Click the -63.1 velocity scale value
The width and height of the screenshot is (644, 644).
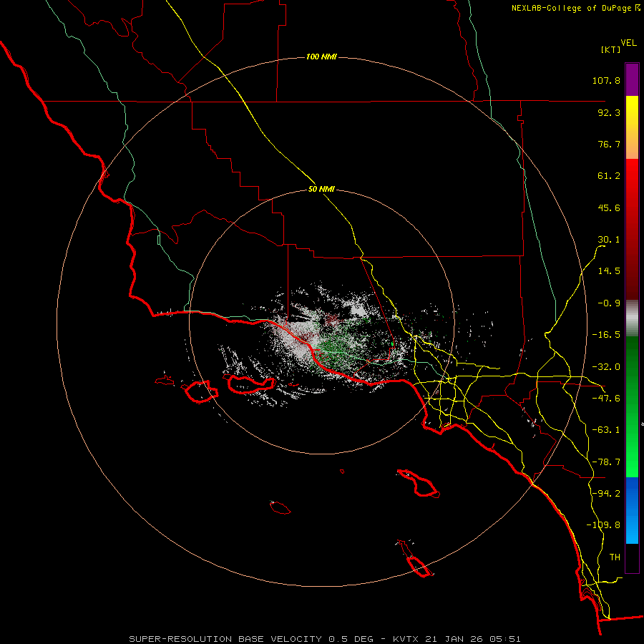coord(606,430)
